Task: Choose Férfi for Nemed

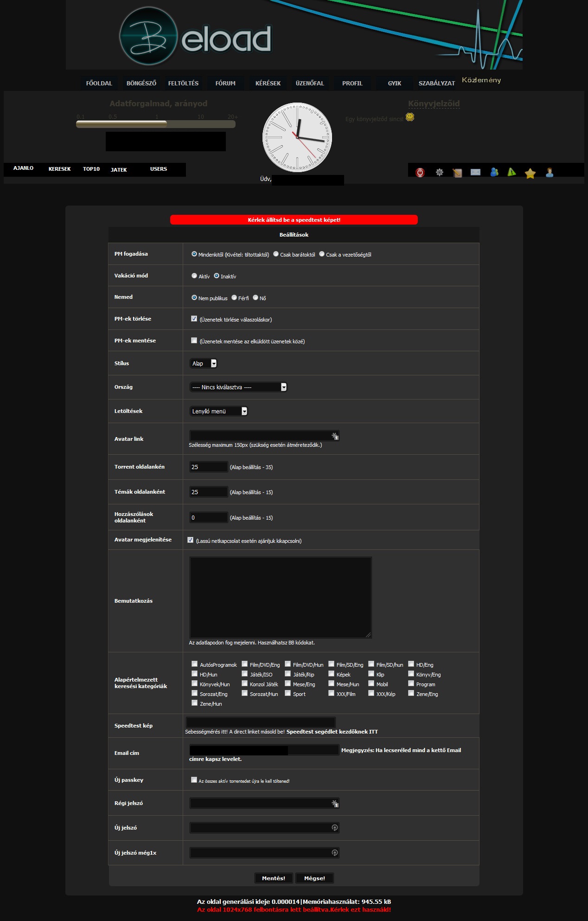Action: tap(234, 297)
